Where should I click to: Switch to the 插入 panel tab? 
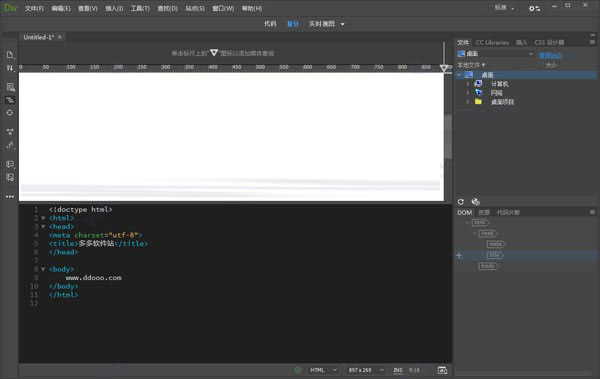tap(521, 42)
